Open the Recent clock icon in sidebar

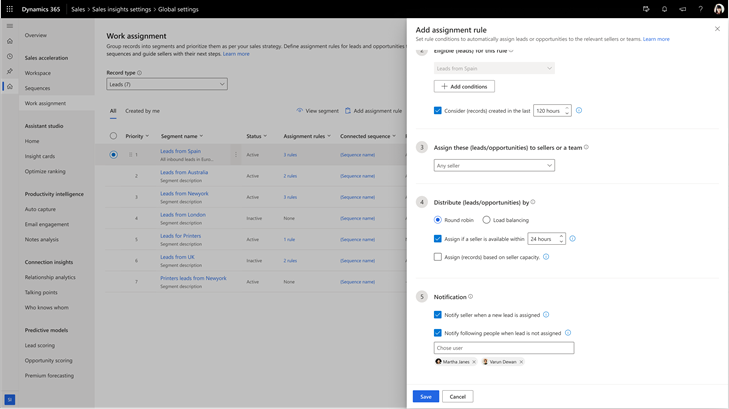pos(10,56)
